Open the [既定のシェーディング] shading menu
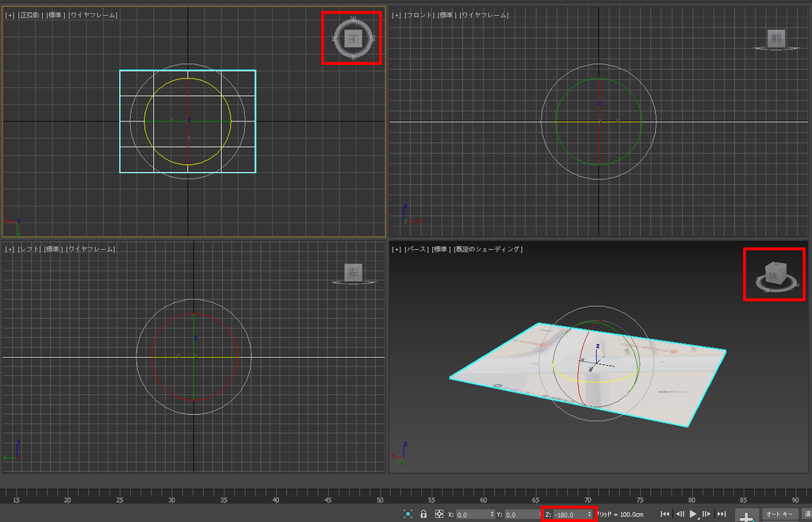This screenshot has height=522, width=812. point(488,249)
